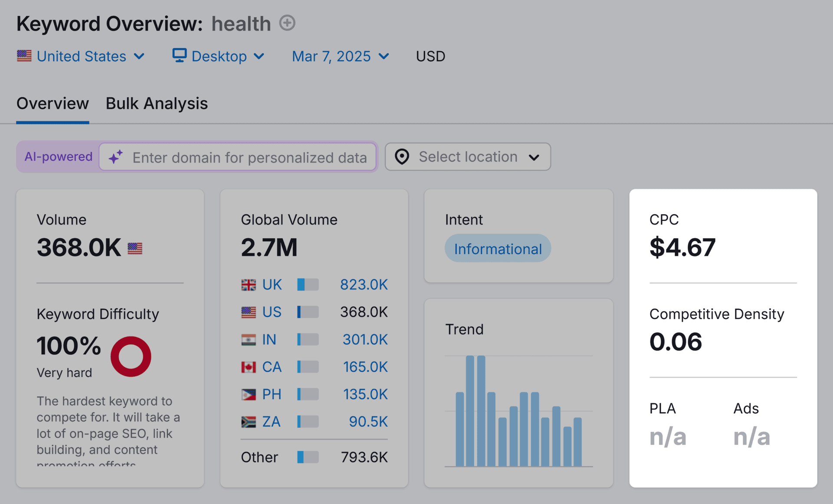This screenshot has width=833, height=504.
Task: Click the IN country link
Action: coord(269,340)
